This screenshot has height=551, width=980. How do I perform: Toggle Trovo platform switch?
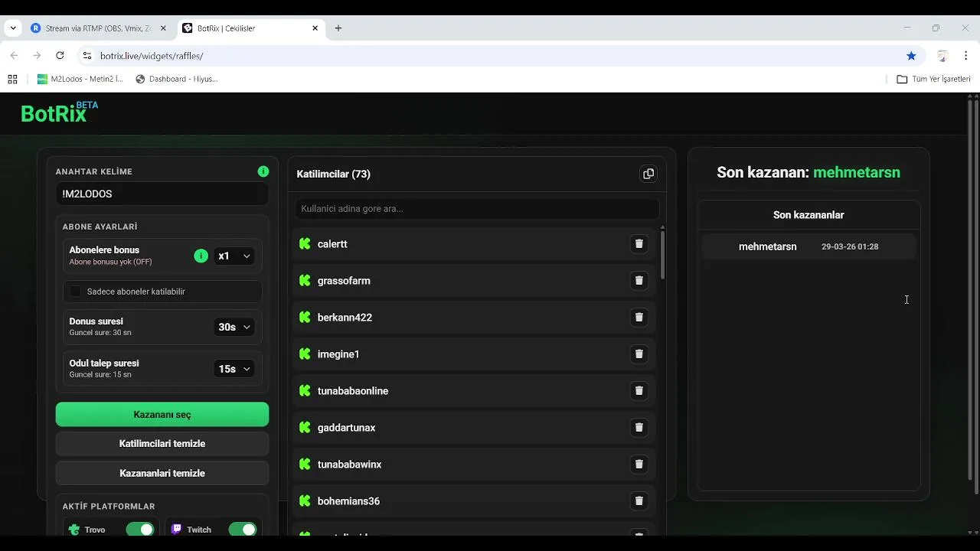140,530
